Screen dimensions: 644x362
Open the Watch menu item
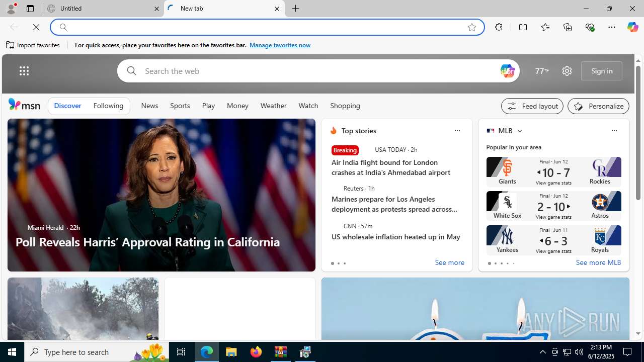(x=308, y=106)
